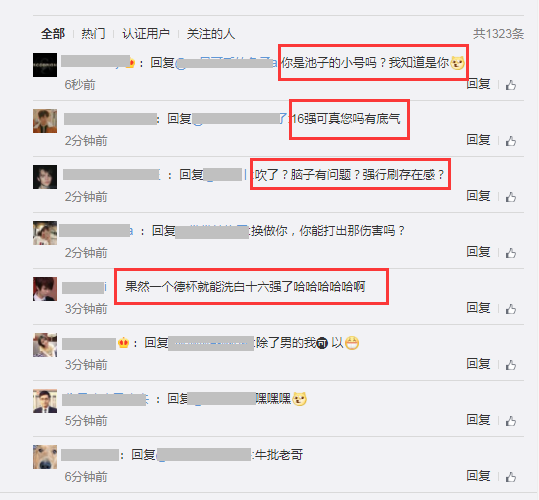
Task: Like the 除了男的我 comment
Action: (511, 365)
